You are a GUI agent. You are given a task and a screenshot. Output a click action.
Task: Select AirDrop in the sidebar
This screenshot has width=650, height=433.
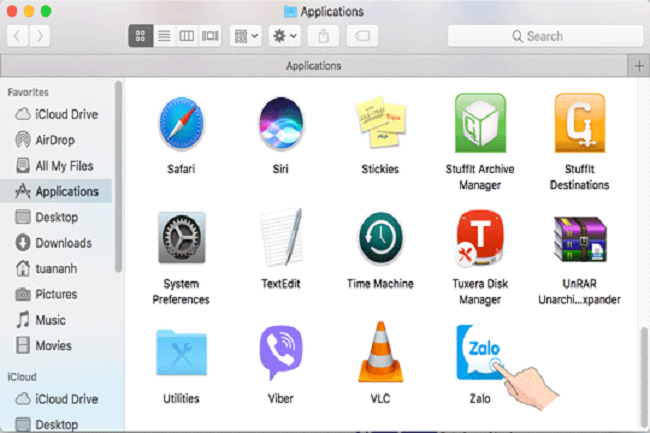54,140
